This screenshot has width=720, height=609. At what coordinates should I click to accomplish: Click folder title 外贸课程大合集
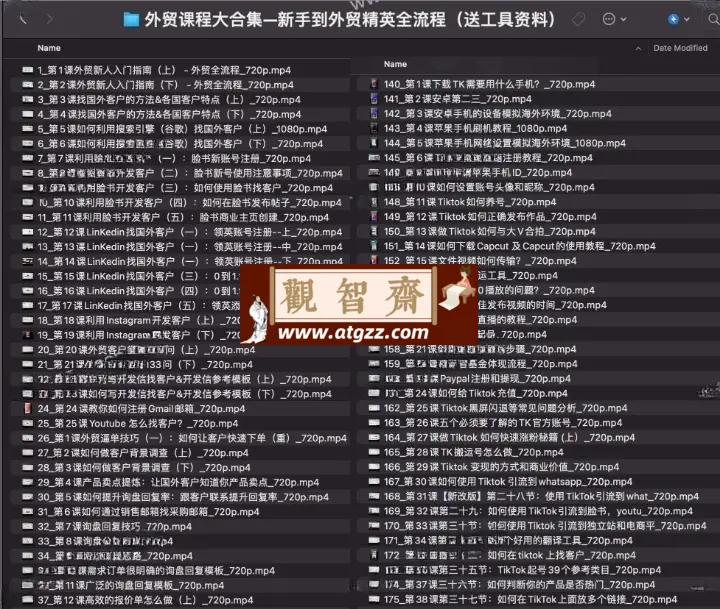click(349, 20)
